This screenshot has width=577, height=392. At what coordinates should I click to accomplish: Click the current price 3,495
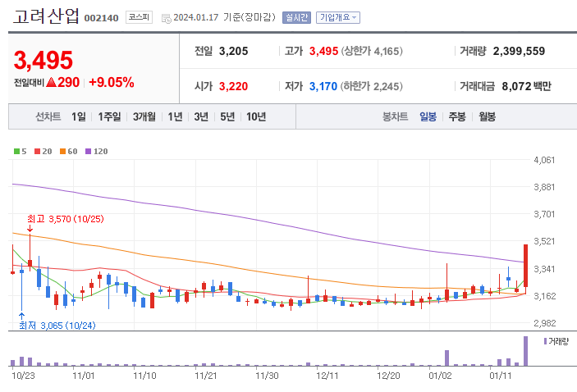pyautogui.click(x=44, y=61)
